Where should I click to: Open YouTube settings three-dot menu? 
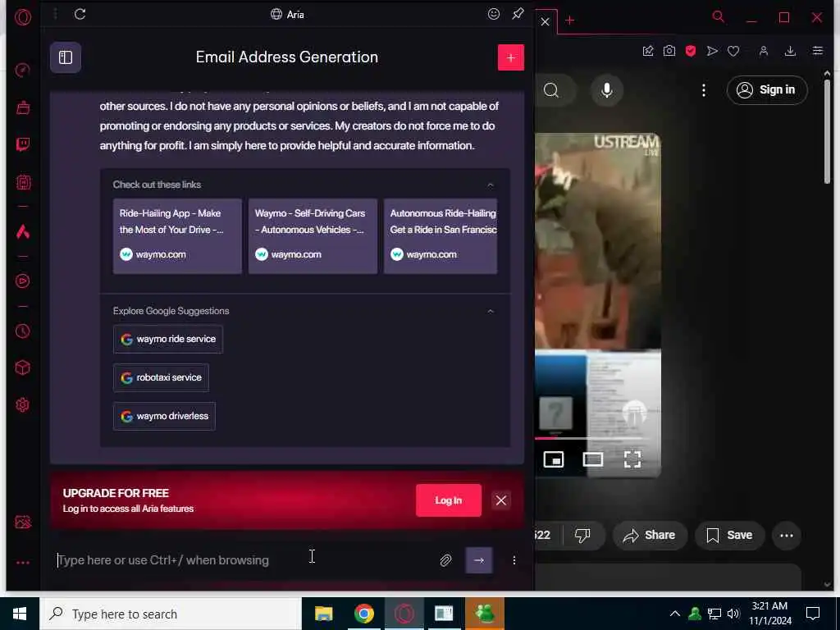tap(703, 90)
